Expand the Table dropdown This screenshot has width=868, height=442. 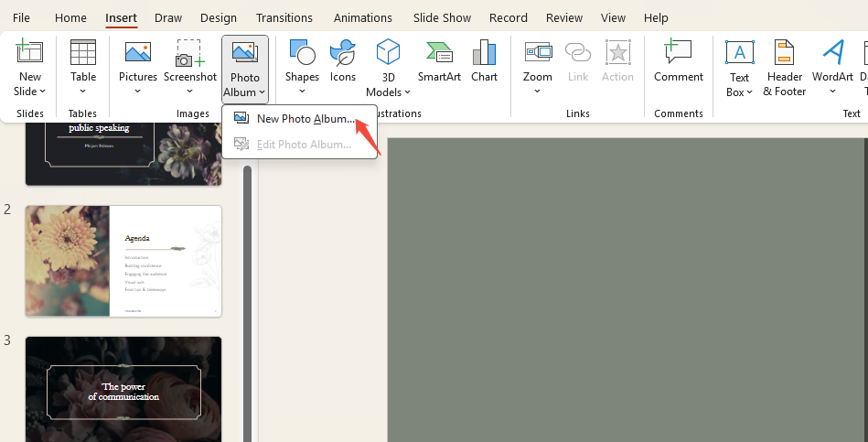coord(83,91)
